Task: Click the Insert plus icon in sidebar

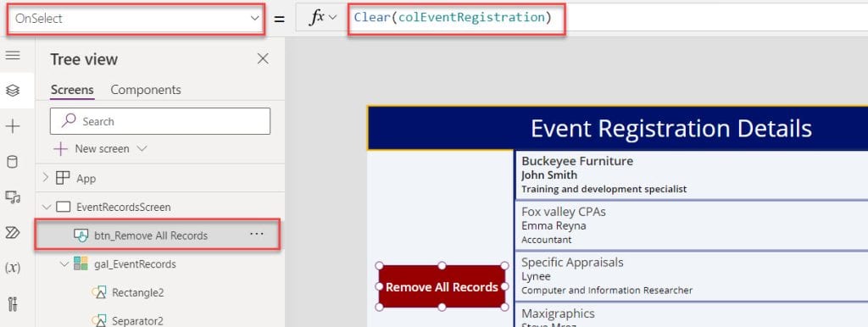Action: coord(12,127)
